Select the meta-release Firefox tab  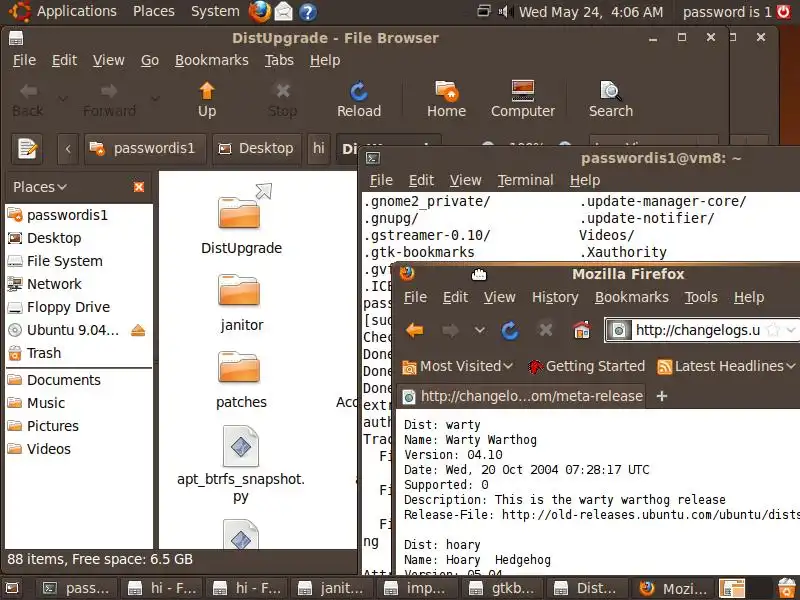coord(521,396)
